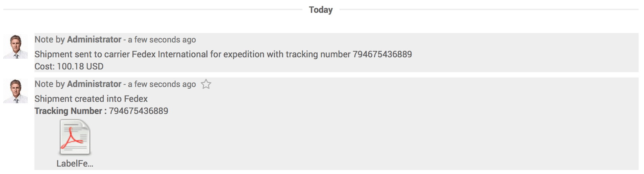Image resolution: width=644 pixels, height=174 pixels.
Task: Open the PDF label attachment icon
Action: click(x=75, y=138)
